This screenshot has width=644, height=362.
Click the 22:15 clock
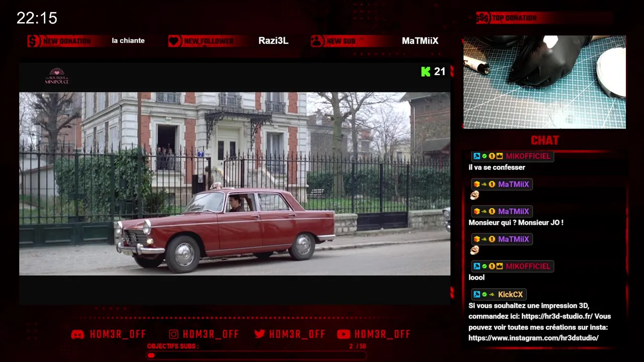(37, 18)
